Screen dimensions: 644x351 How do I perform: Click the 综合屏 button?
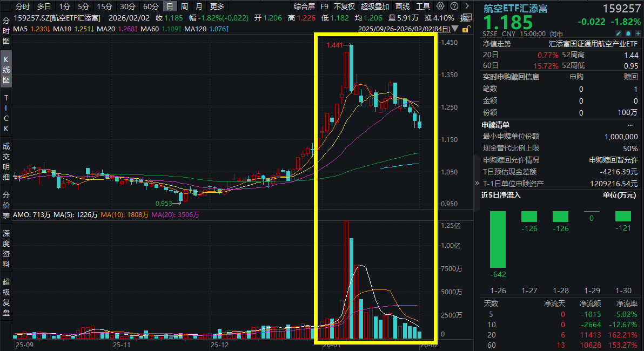coord(303,6)
